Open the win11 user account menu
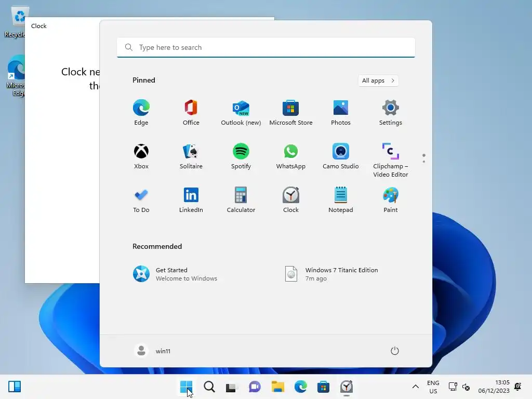The width and height of the screenshot is (532, 399). pos(152,351)
